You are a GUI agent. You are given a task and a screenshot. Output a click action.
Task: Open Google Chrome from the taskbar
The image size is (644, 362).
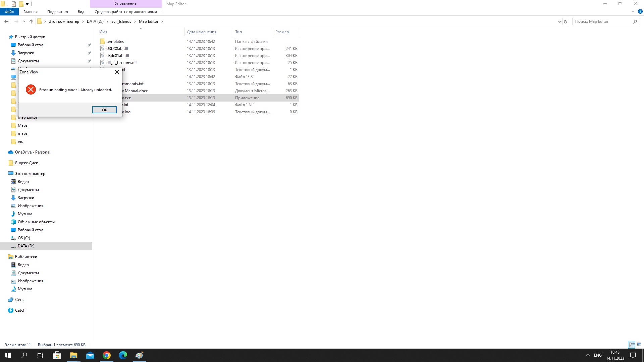[107, 355]
